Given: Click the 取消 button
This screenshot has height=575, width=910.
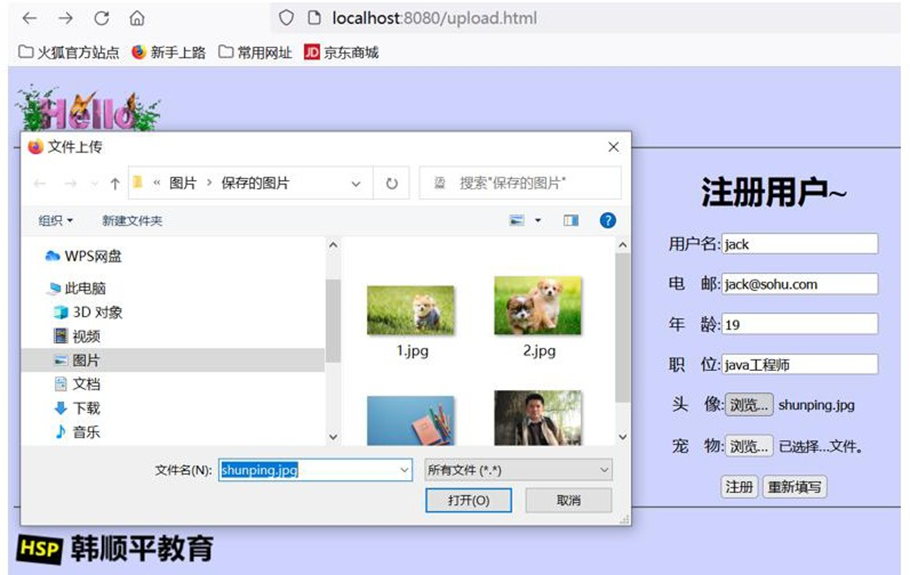Looking at the screenshot, I should 568,500.
